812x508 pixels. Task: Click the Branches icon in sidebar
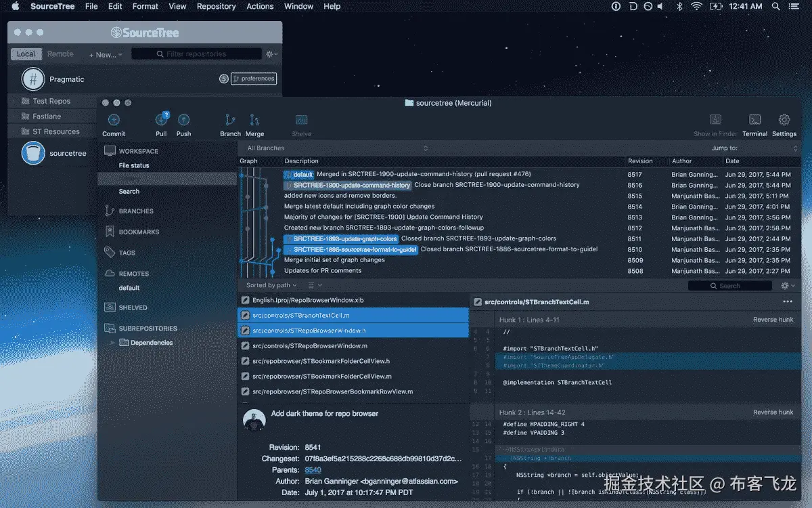pos(110,211)
